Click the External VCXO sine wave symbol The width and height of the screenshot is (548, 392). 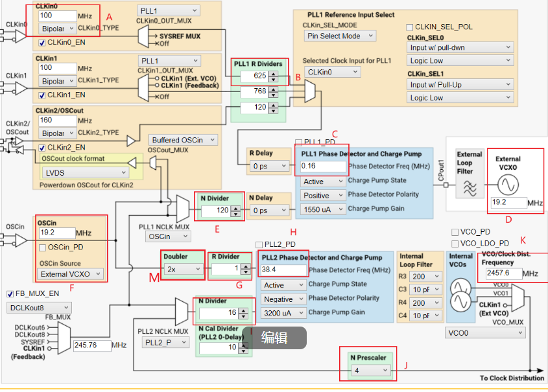click(508, 184)
